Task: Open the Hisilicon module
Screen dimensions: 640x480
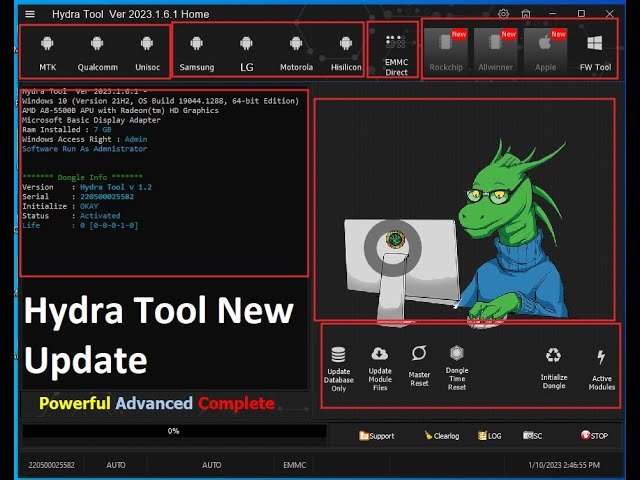Action: (x=346, y=52)
